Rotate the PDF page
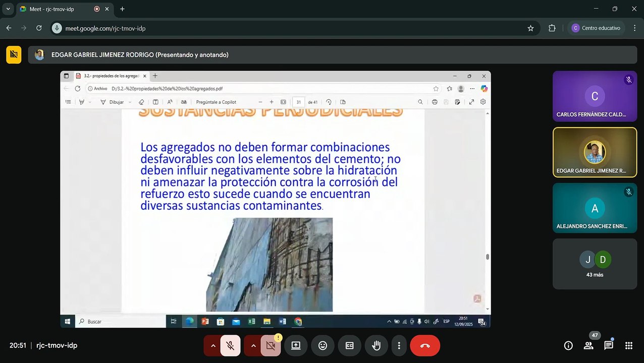 [329, 102]
